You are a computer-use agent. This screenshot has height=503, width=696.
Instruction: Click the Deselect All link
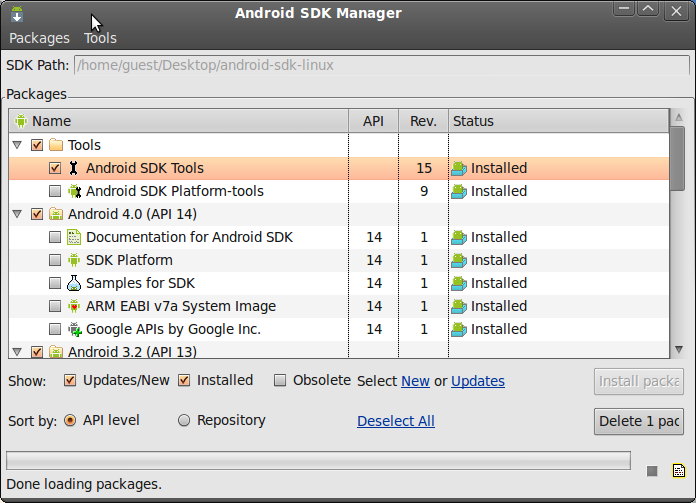coord(395,421)
